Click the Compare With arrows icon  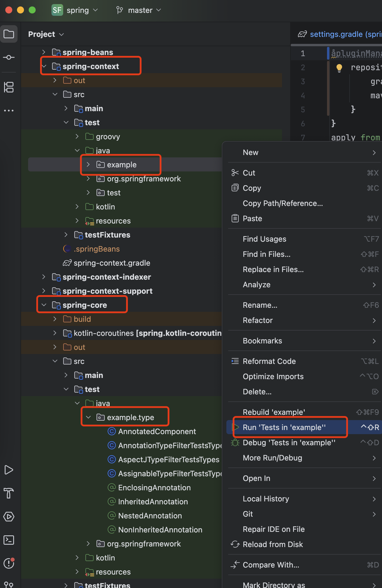[x=235, y=565]
